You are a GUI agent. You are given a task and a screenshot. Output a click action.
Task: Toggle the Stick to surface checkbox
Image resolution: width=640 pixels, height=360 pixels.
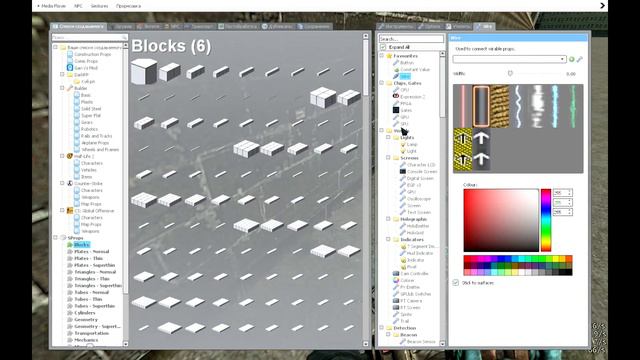coord(456,282)
